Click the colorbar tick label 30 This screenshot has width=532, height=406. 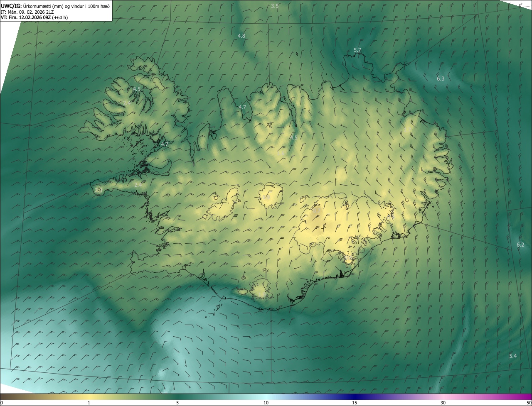[x=443, y=403]
